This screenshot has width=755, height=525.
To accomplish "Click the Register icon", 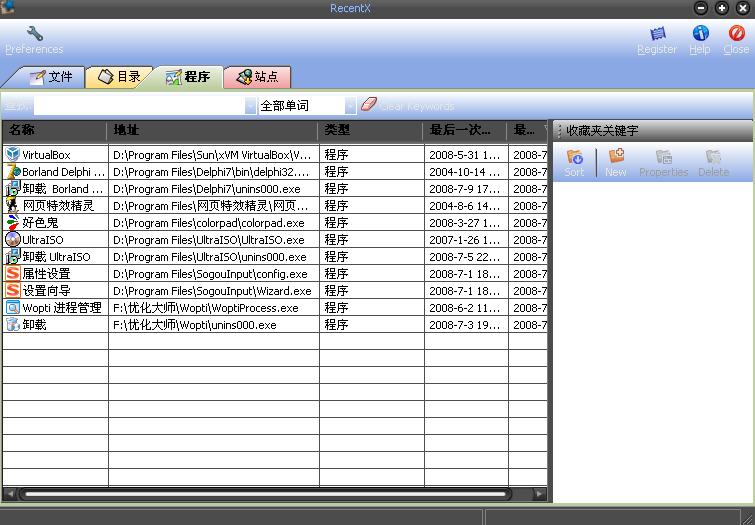I will [658, 33].
